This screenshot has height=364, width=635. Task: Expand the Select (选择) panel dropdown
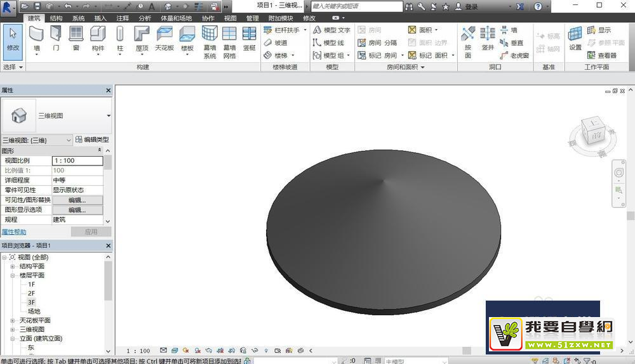click(13, 67)
